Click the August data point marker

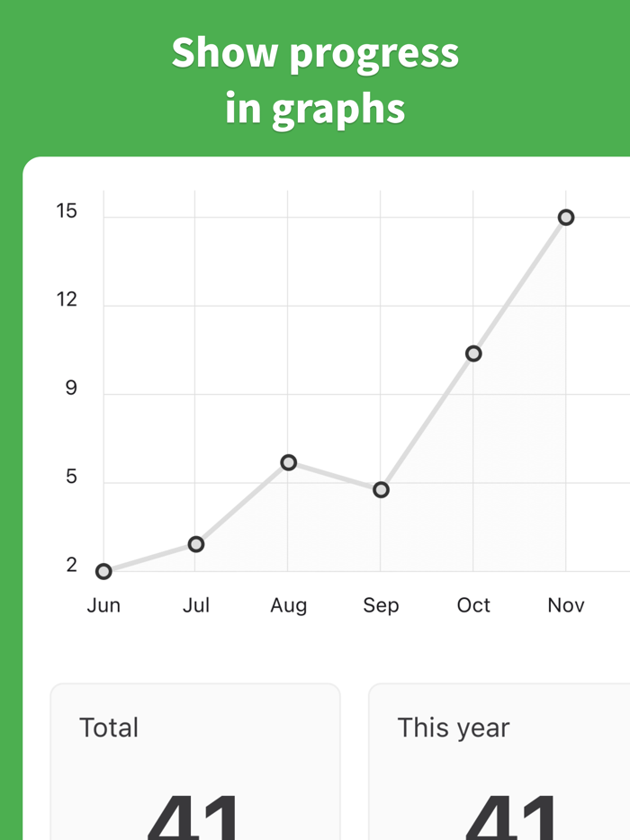(x=288, y=463)
